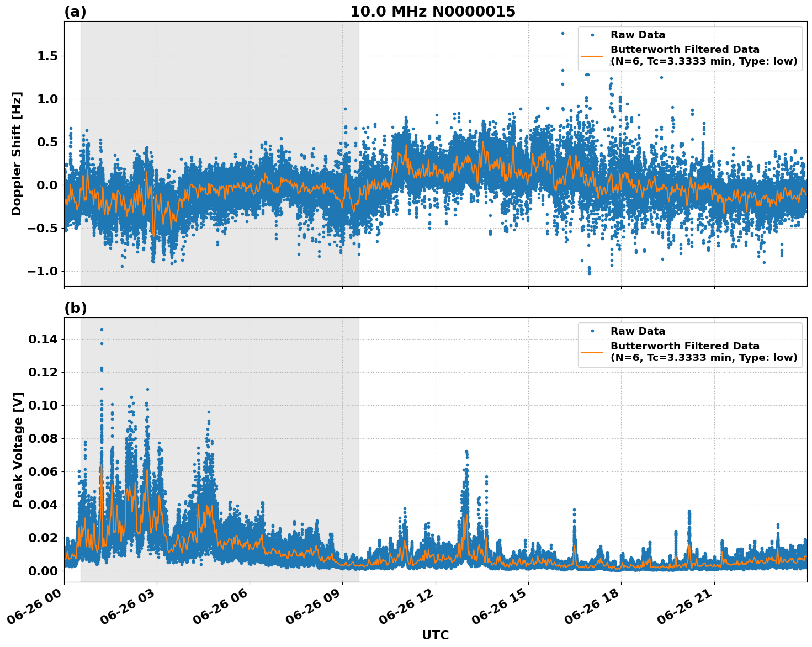Screen dimensions: 812x647
Task: Select the orange Butterworth line sample in top legend
Action: point(592,55)
